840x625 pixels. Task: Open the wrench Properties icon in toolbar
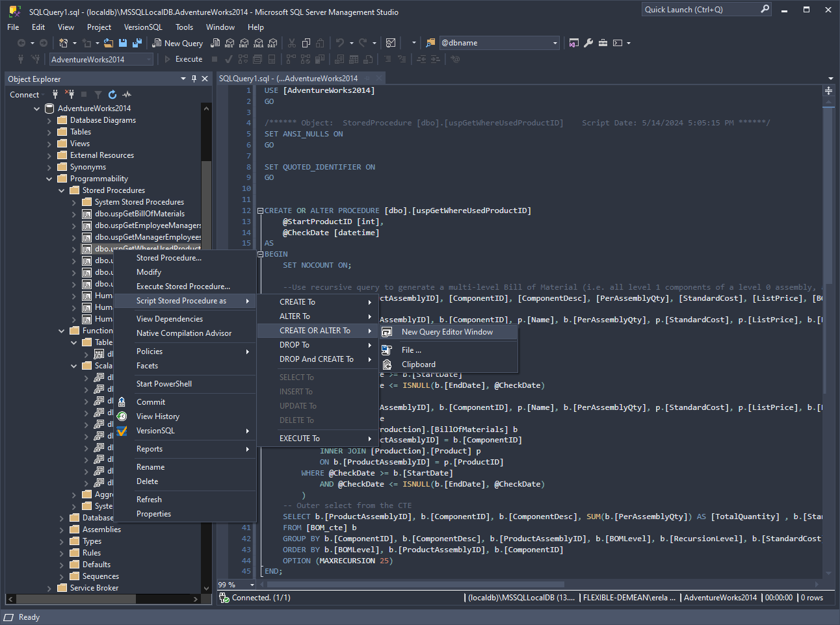tap(588, 43)
